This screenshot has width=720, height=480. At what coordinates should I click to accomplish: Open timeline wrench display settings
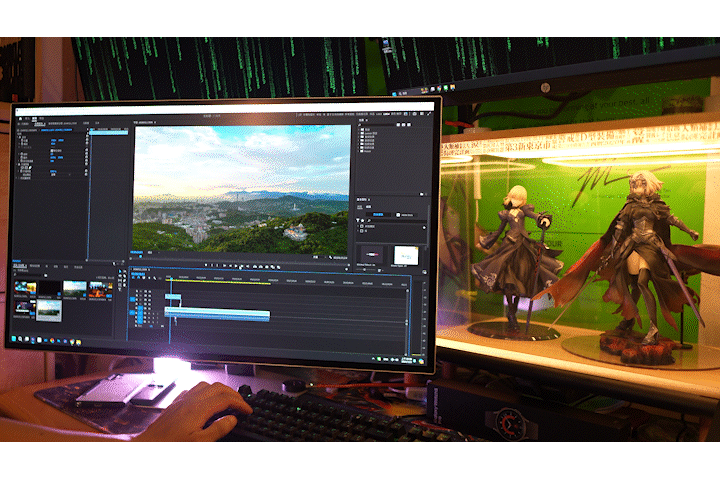154,278
